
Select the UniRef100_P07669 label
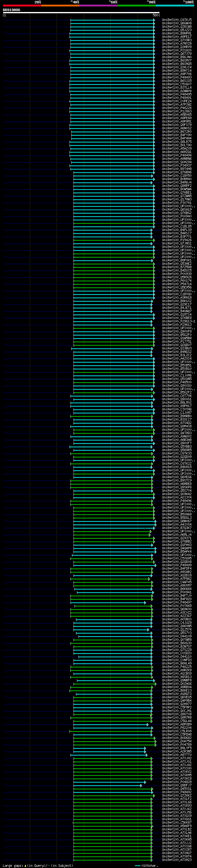[177, 606]
